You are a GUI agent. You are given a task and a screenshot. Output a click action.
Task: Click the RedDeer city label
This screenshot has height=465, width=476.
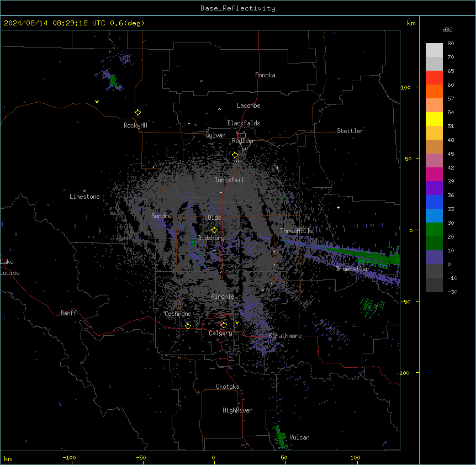coord(243,141)
